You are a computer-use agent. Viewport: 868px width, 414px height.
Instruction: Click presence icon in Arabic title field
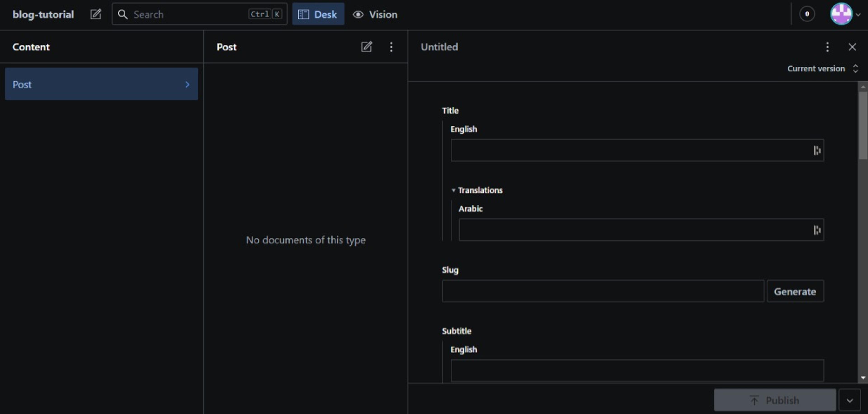pos(817,230)
